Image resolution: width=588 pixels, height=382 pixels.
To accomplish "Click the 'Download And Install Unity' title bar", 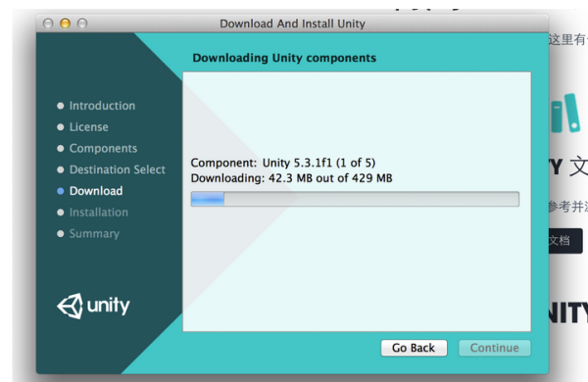I will [292, 24].
